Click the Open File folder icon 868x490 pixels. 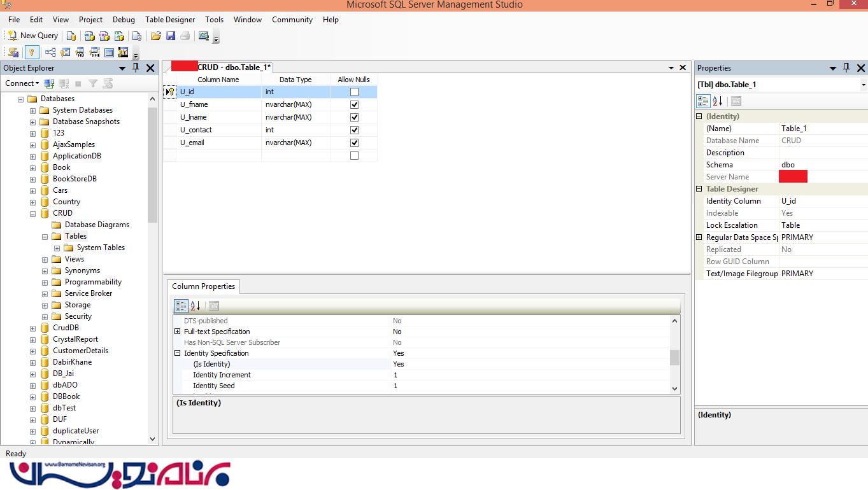(x=156, y=36)
